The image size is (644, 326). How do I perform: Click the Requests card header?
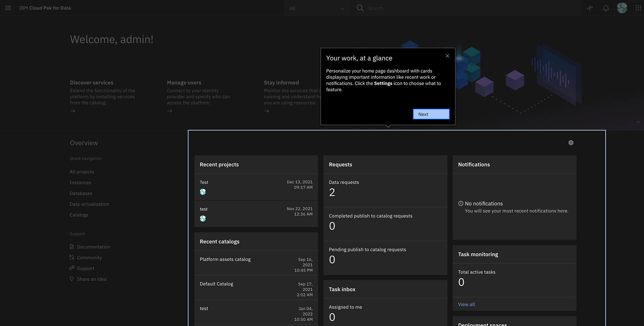click(385, 165)
